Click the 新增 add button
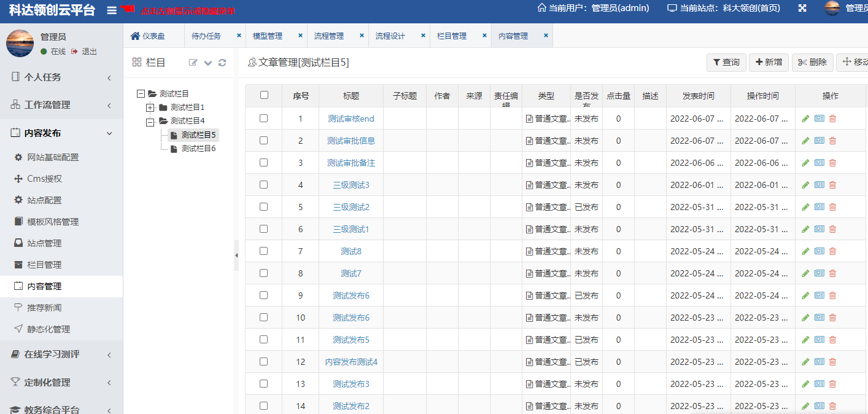 tap(769, 62)
